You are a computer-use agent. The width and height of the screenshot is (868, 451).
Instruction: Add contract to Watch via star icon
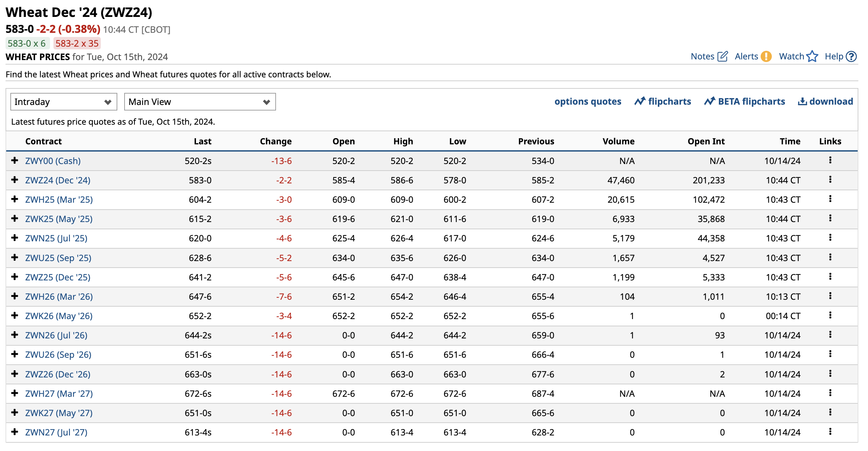tap(813, 56)
